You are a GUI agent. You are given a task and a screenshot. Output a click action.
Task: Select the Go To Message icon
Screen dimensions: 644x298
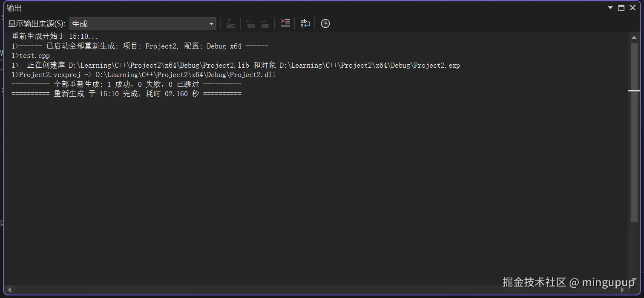point(231,23)
